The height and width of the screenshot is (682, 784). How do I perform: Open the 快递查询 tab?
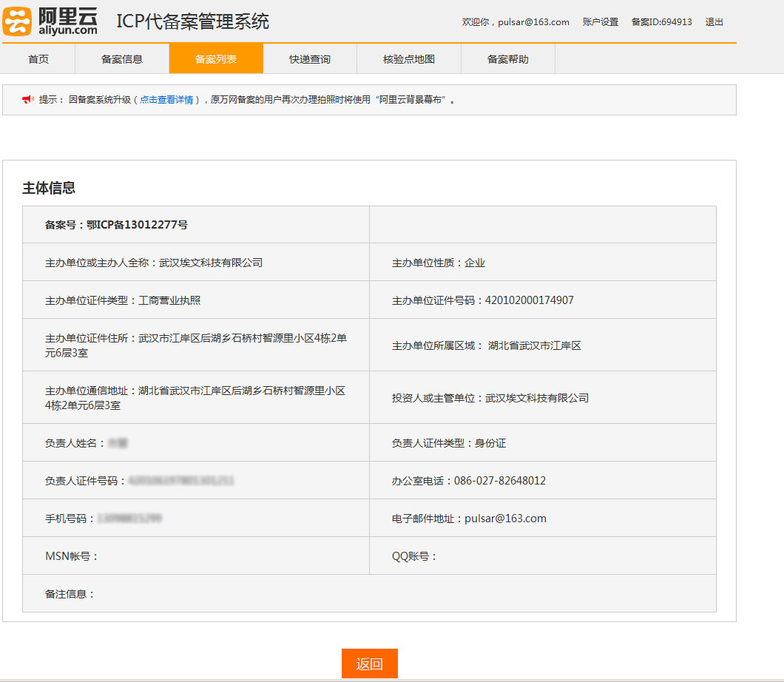(310, 59)
